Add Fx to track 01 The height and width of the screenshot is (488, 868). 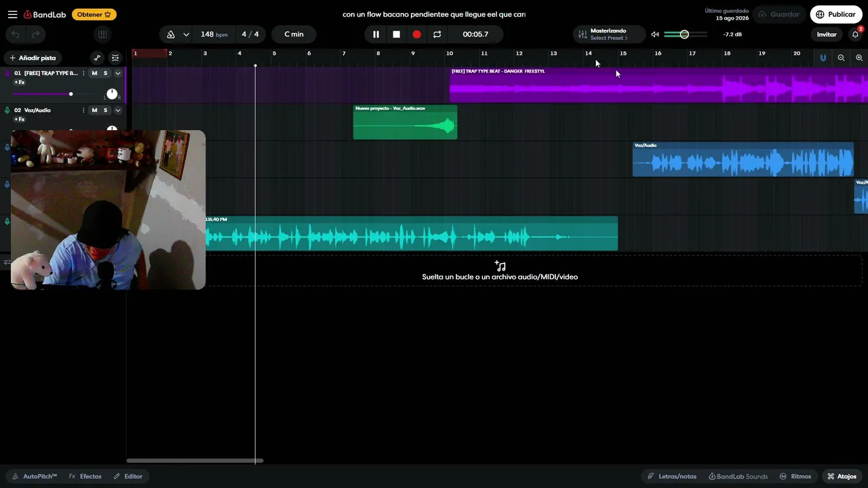[x=19, y=83]
